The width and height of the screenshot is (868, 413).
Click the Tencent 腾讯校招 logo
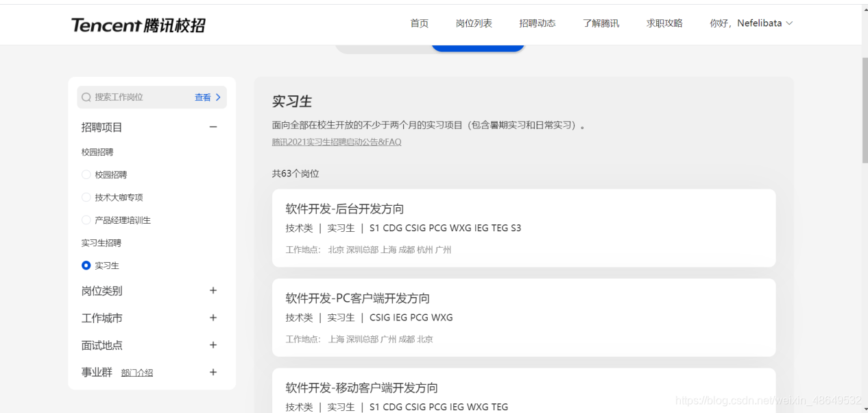pyautogui.click(x=138, y=25)
